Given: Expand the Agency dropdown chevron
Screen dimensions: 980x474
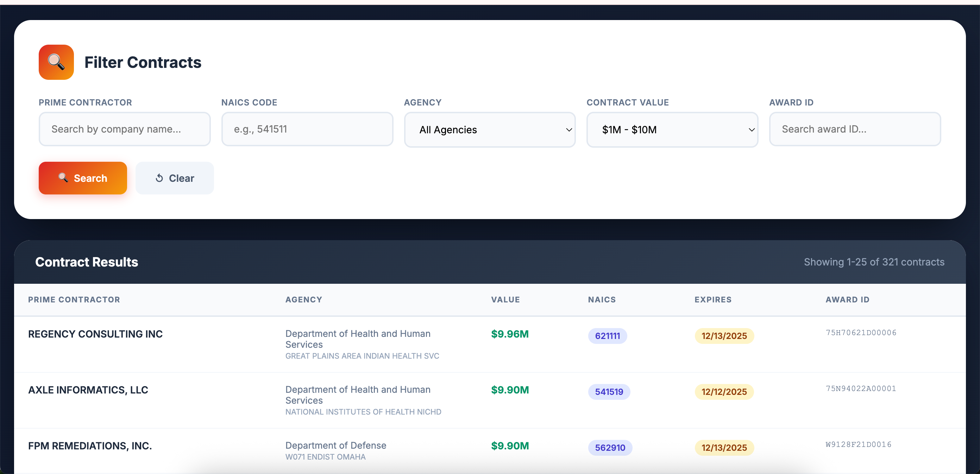Looking at the screenshot, I should point(569,130).
